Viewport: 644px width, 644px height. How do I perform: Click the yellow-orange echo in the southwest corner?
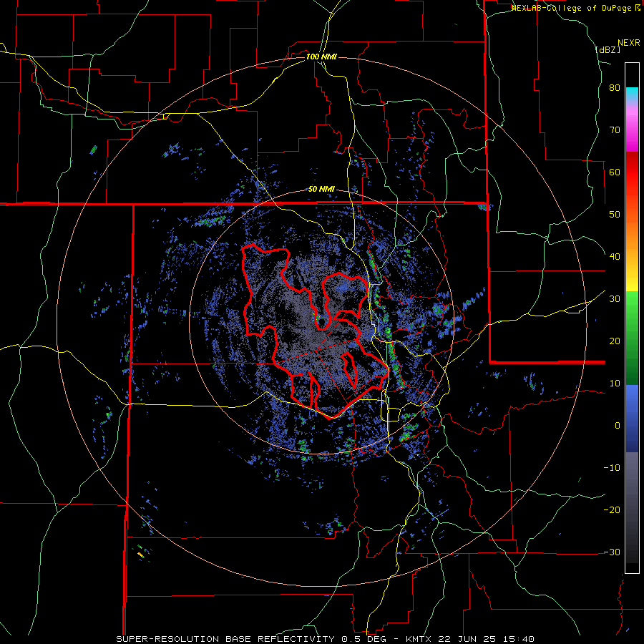[x=140, y=555]
